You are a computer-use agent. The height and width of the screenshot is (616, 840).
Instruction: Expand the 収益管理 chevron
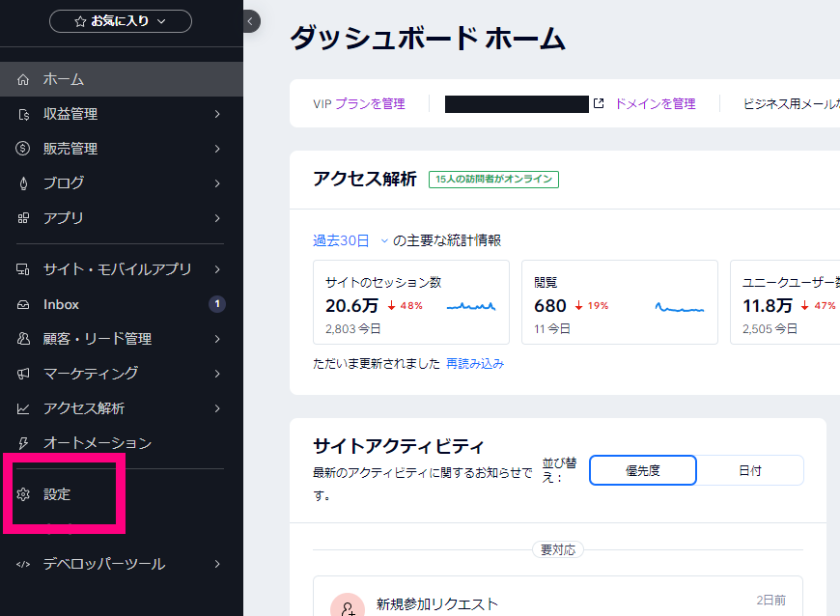coord(217,114)
